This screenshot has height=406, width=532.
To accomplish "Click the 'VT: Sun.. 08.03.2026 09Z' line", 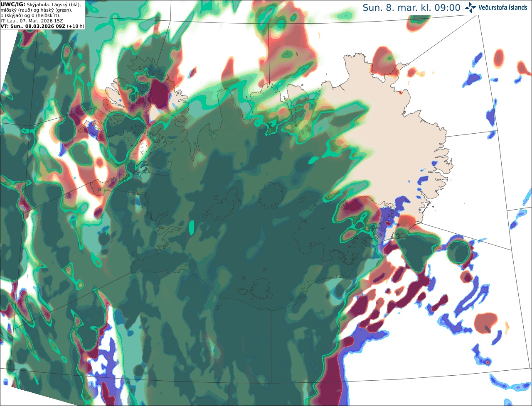I will [x=33, y=26].
